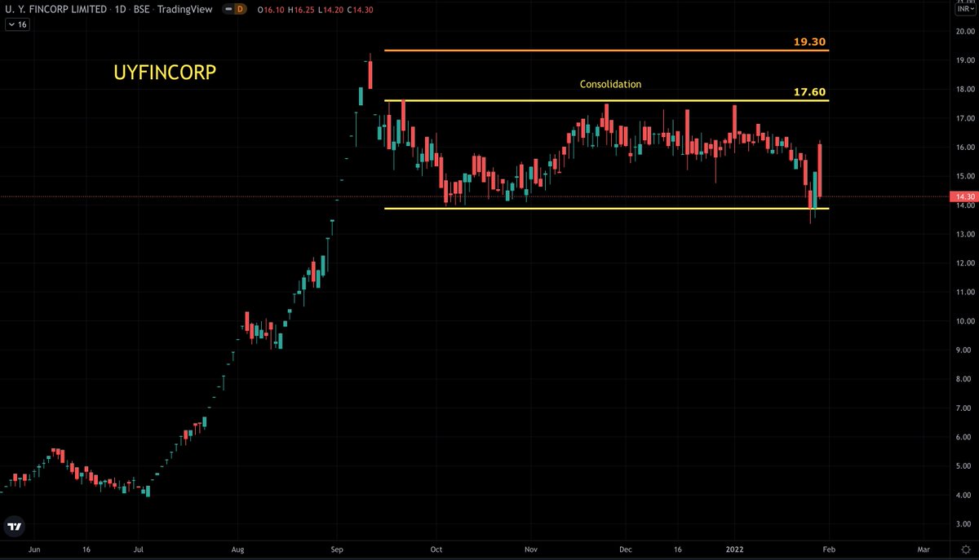
Task: Click the 10.00 price axis label
Action: [x=965, y=321]
